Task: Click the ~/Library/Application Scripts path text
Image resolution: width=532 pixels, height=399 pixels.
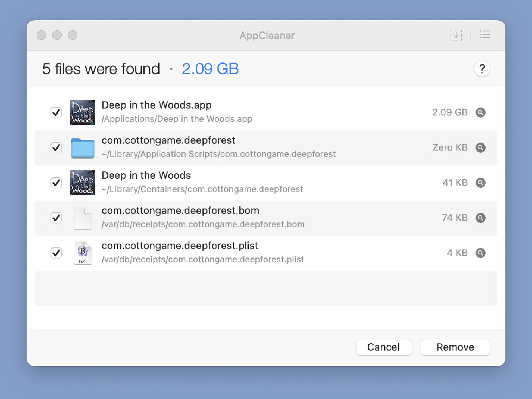Action: (x=219, y=154)
